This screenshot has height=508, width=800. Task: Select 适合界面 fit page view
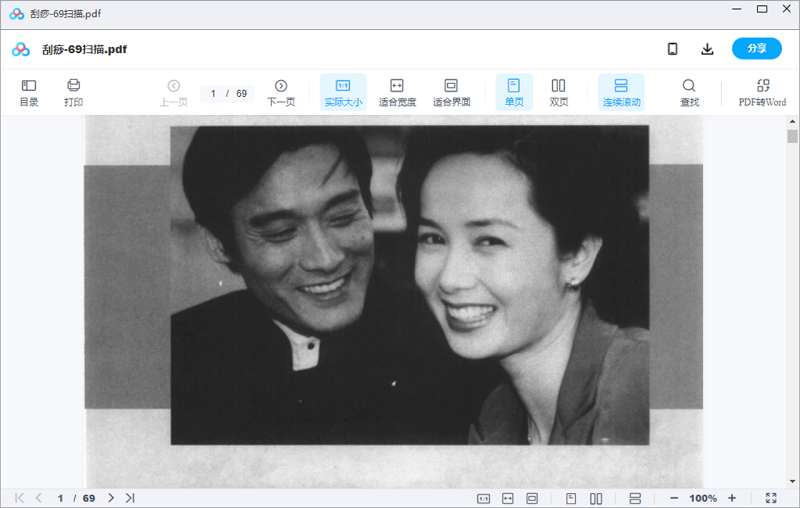coord(451,92)
